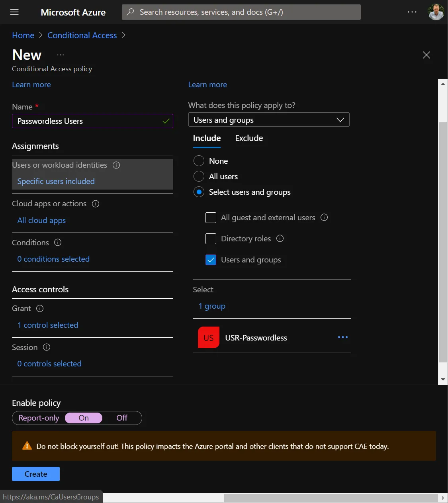Open the top bar ellipsis menu
The image size is (448, 503).
click(x=412, y=12)
